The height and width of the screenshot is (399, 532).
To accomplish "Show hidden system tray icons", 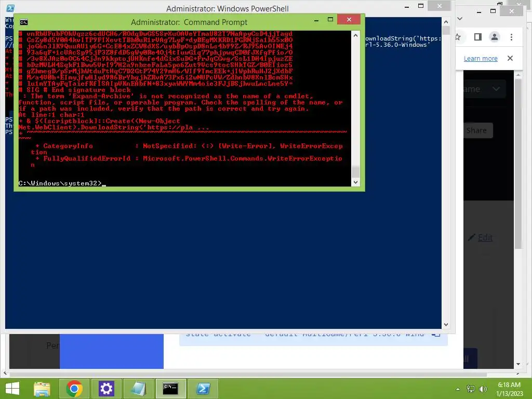I will tap(458, 389).
